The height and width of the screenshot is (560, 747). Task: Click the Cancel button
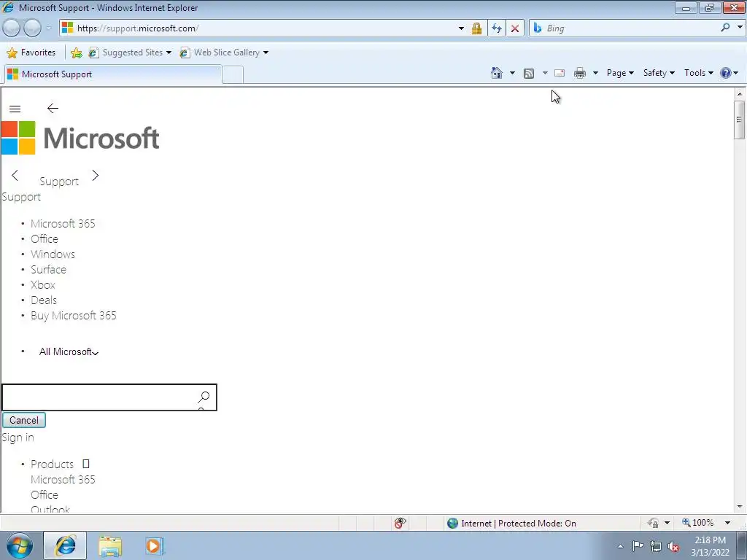point(24,420)
